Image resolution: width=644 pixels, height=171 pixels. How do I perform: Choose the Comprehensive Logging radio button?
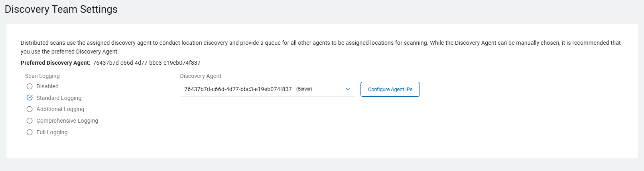coord(30,121)
